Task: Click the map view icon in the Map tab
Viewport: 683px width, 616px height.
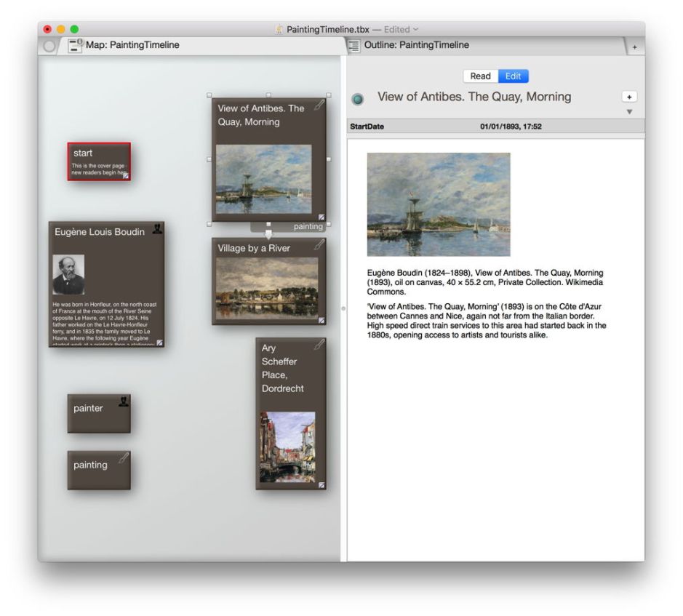Action: [x=76, y=46]
